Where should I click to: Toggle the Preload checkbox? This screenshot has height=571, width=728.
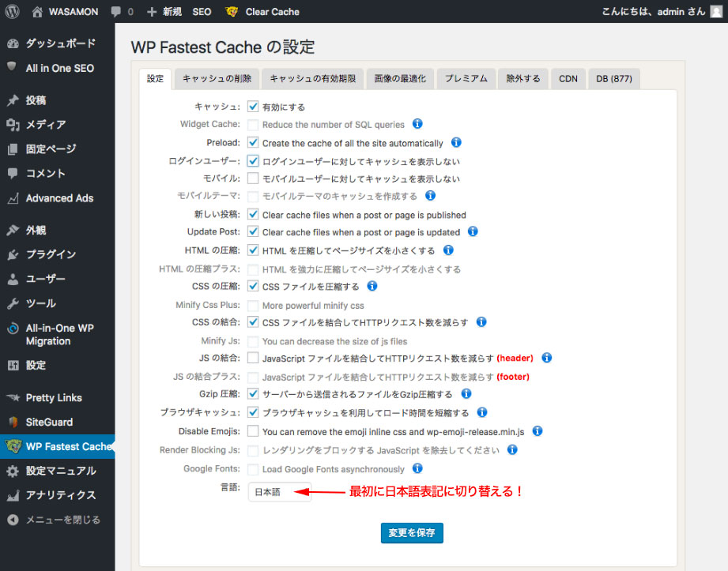pos(253,142)
